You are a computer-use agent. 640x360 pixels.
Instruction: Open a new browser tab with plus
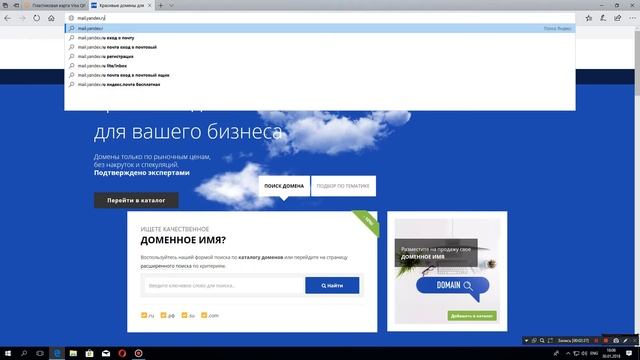(160, 5)
